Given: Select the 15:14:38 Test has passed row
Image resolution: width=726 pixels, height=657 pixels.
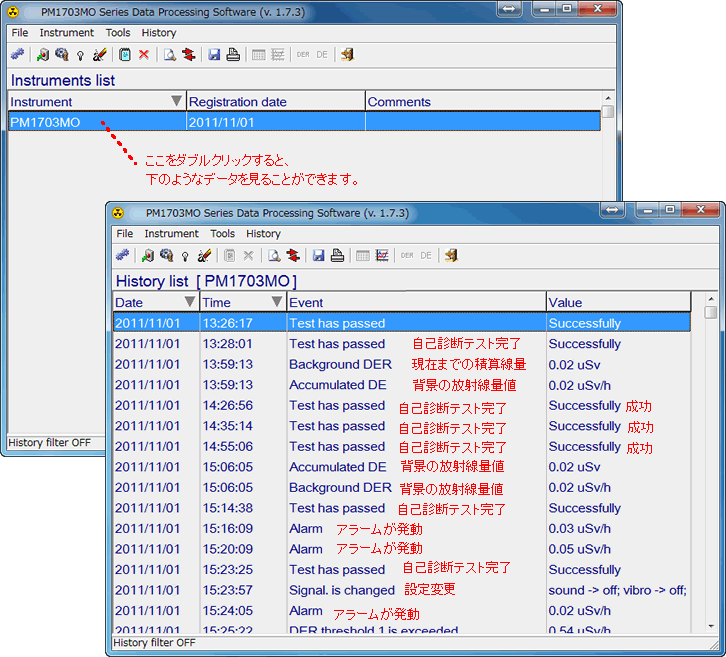Looking at the screenshot, I should 401,508.
